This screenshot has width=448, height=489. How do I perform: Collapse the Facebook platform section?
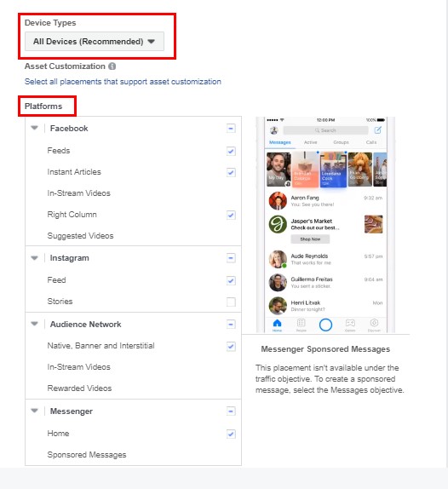[34, 128]
